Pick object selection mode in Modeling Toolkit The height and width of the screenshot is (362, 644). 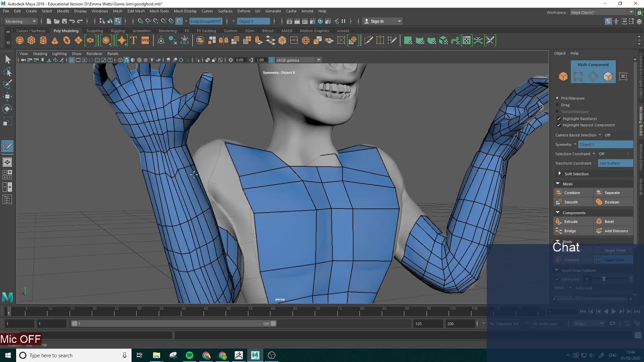click(x=563, y=76)
